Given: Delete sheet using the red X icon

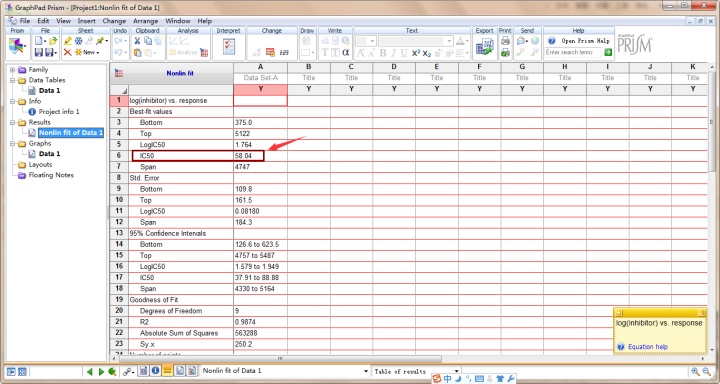Looking at the screenshot, I should click(x=68, y=52).
